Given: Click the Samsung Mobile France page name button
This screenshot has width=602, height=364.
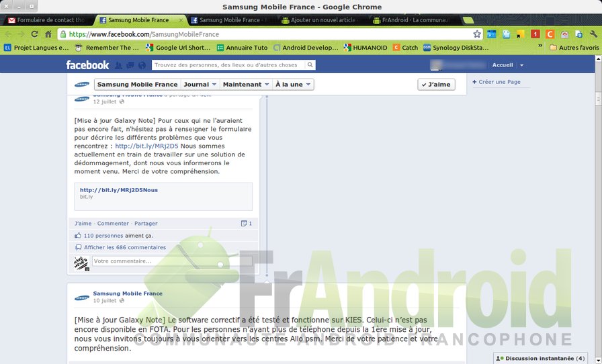Looking at the screenshot, I should point(138,85).
